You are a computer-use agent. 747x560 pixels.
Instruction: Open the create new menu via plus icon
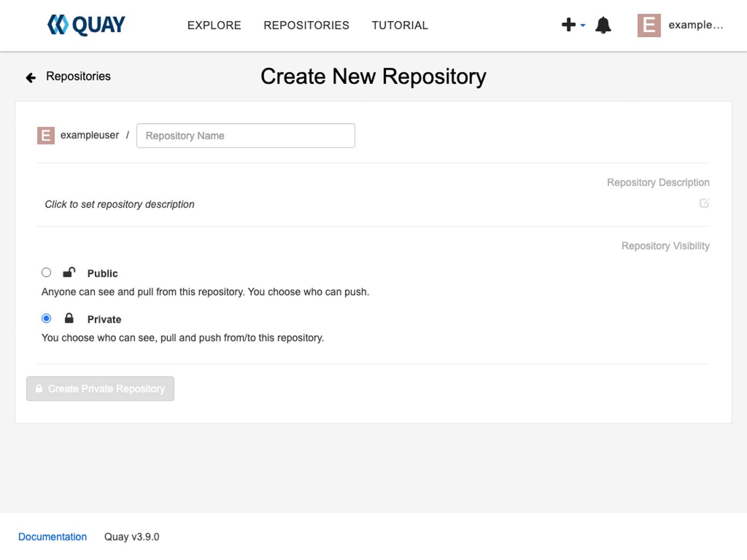567,24
